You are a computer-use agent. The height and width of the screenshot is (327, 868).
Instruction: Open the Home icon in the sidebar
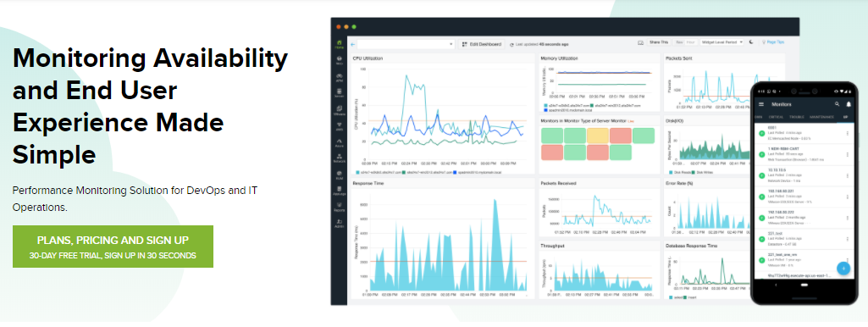(x=339, y=44)
